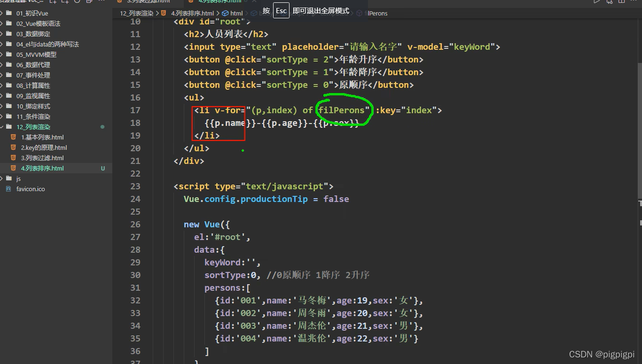Click productionTip on line 24
Viewport: 642px width, 364px height.
(x=274, y=199)
